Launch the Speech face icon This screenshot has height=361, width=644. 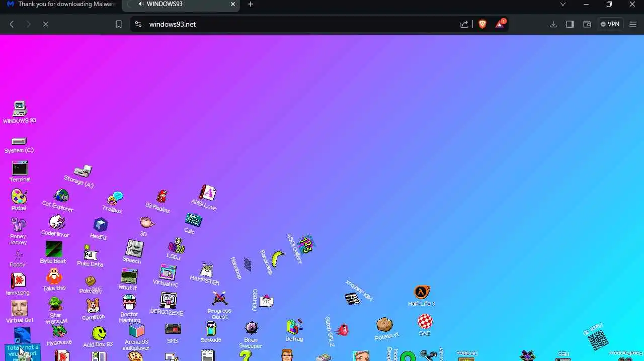point(134,248)
